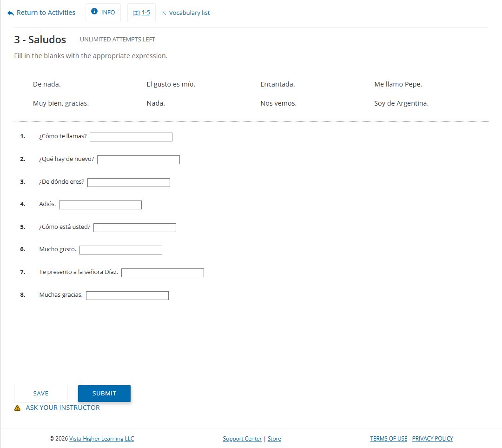Screen dimensions: 502x448
Task: Open the PRIVACY POLICY link
Action: (433, 438)
